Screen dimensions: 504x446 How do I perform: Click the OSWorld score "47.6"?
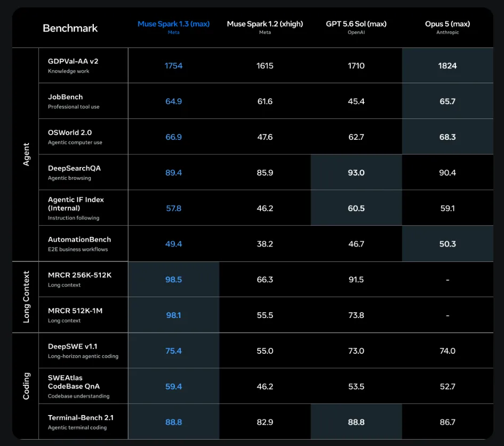pyautogui.click(x=265, y=137)
